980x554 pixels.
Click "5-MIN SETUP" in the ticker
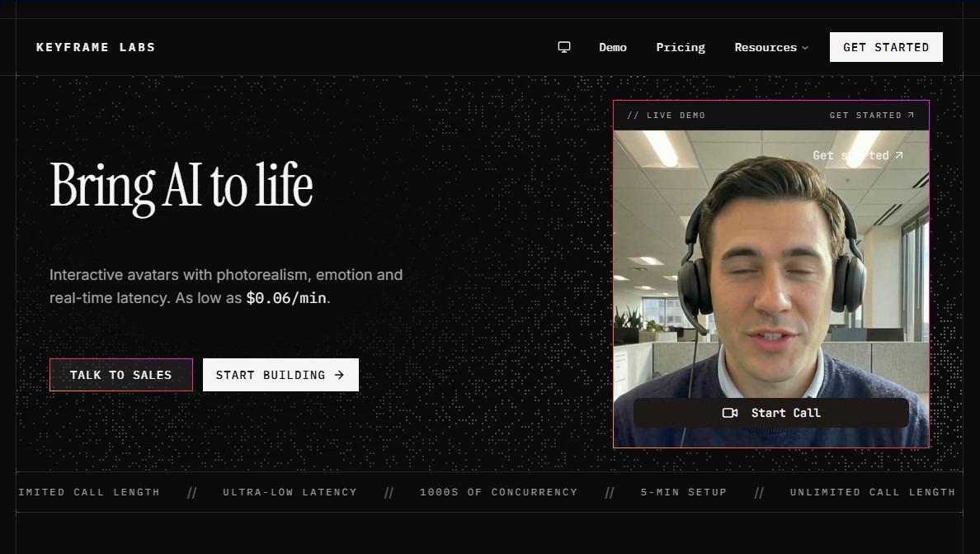(684, 492)
